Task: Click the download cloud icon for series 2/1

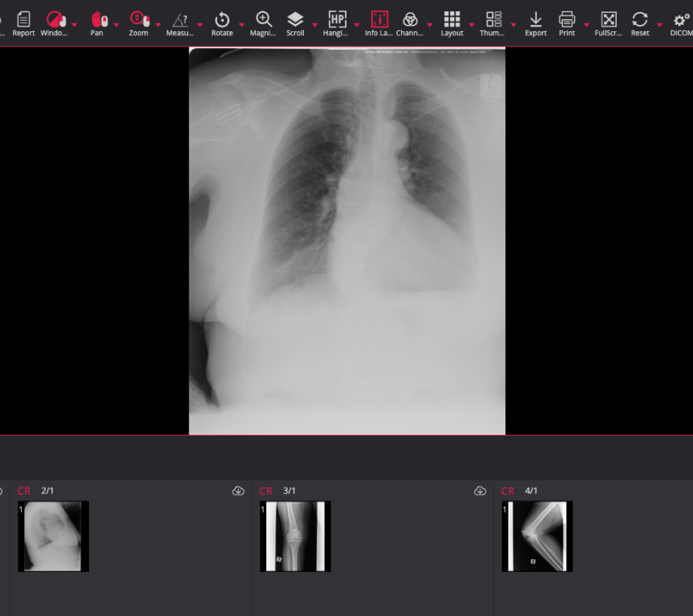Action: click(x=238, y=491)
